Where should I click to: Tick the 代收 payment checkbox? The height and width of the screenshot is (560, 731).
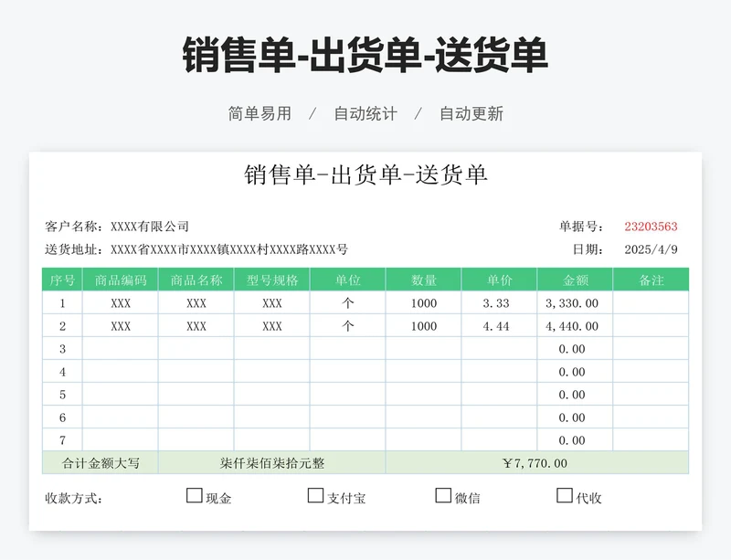tap(565, 495)
